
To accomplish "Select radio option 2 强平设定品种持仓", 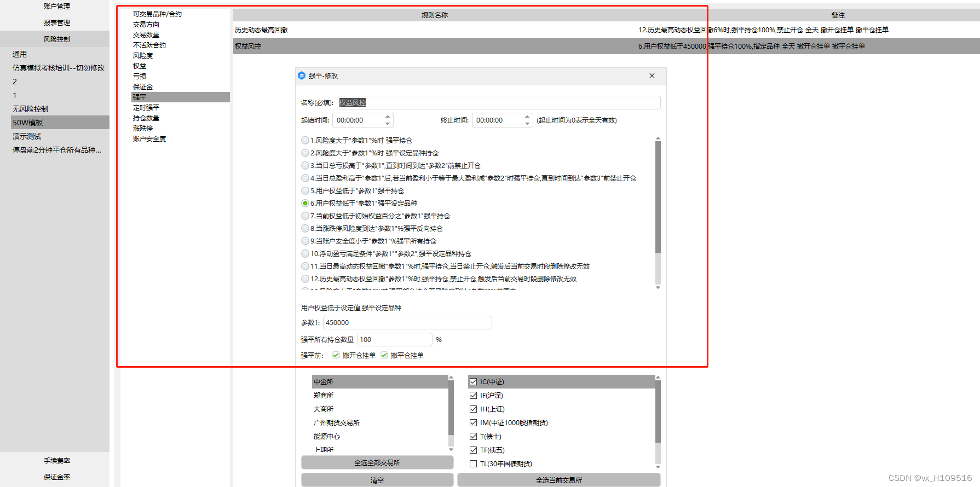I will (305, 153).
